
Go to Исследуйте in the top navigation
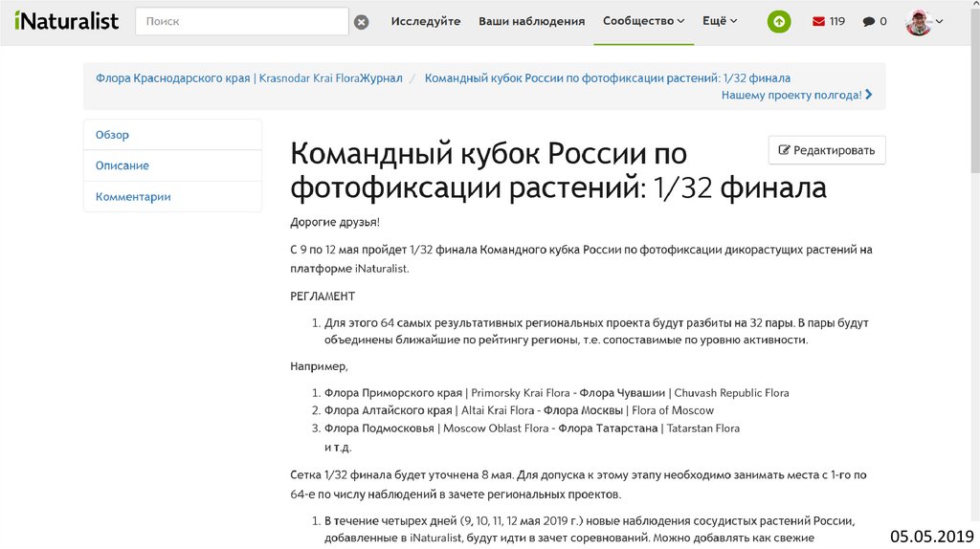click(x=426, y=21)
